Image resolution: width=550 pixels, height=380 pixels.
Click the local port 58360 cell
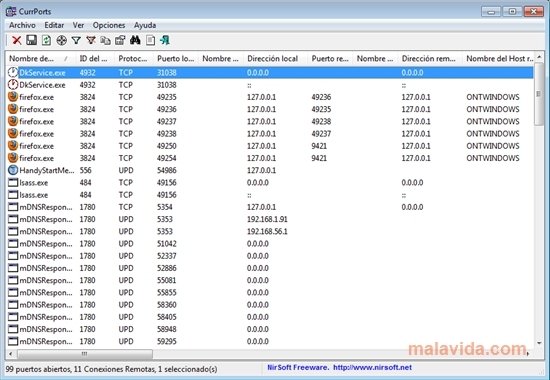point(167,305)
